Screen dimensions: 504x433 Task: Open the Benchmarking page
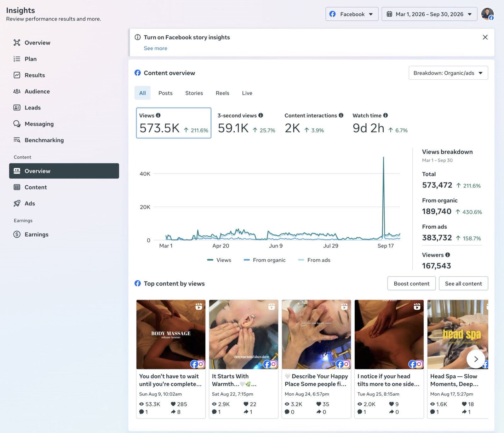pyautogui.click(x=38, y=140)
